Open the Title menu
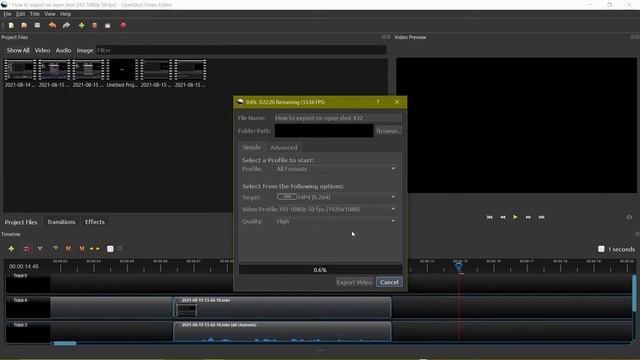The height and width of the screenshot is (360, 640). click(x=35, y=14)
